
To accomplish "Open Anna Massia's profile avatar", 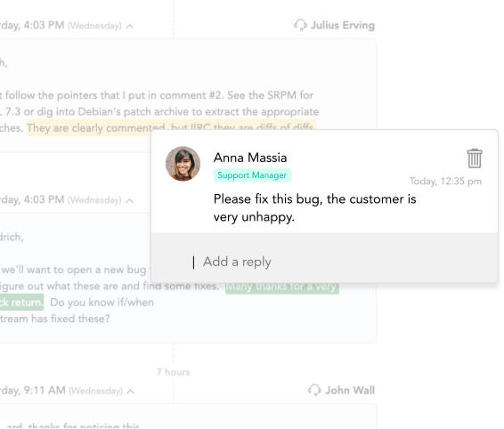I will tap(183, 164).
